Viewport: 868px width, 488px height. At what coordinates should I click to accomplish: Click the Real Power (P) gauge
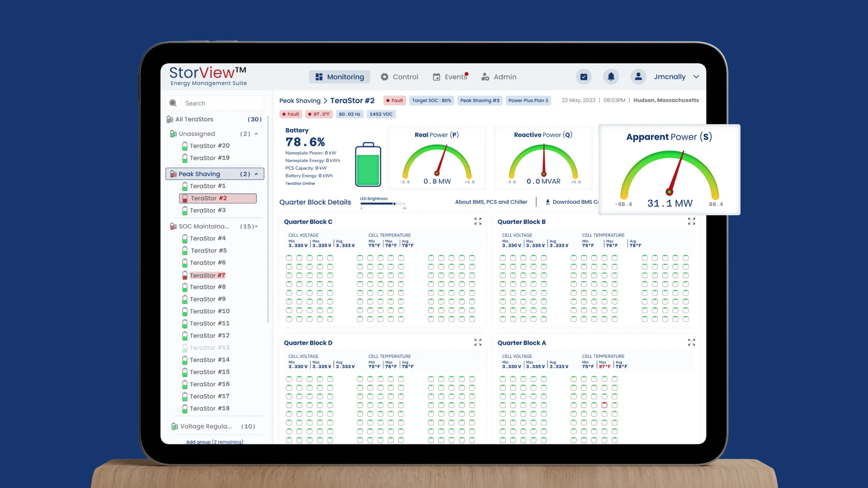coord(437,158)
